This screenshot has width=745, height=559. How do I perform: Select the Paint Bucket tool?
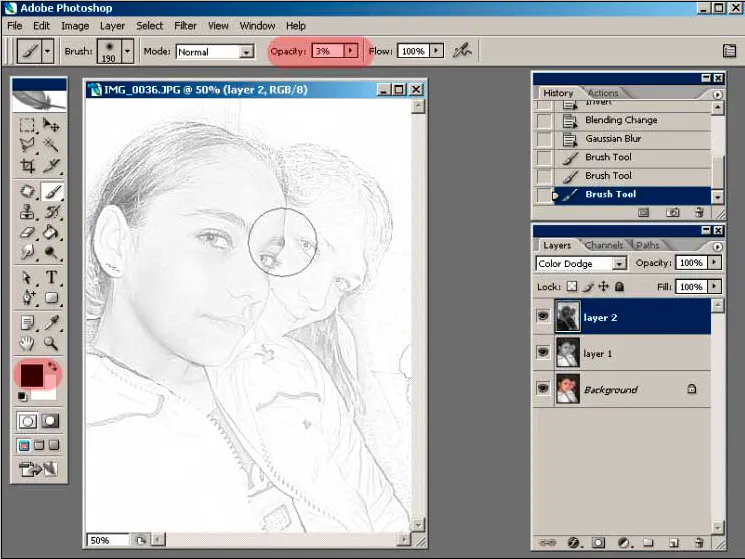coord(51,232)
